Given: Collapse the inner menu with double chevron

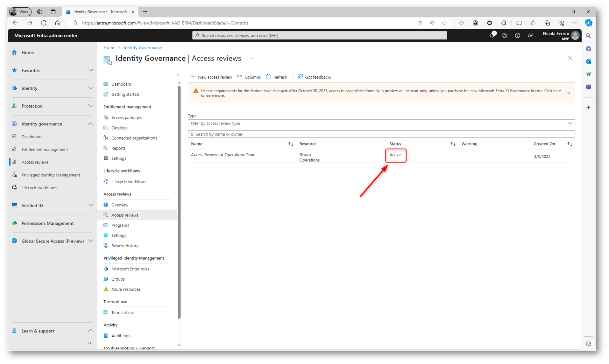Looking at the screenshot, I should [x=178, y=75].
